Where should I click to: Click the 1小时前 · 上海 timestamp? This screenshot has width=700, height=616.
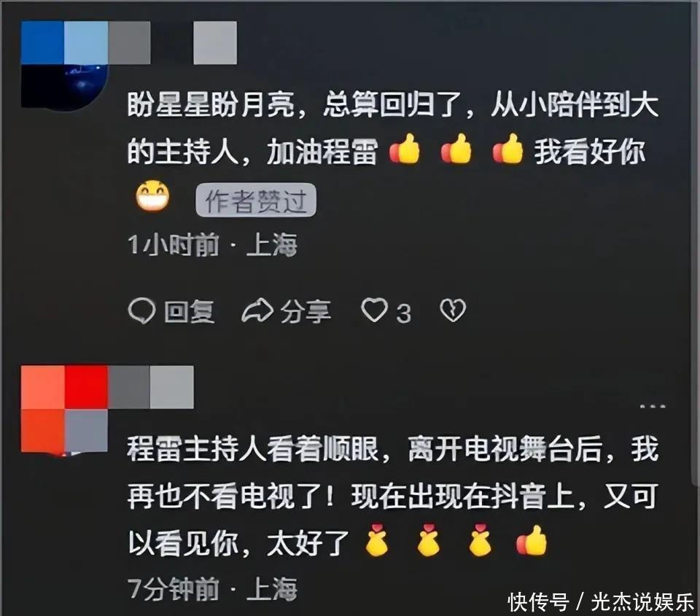[212, 245]
